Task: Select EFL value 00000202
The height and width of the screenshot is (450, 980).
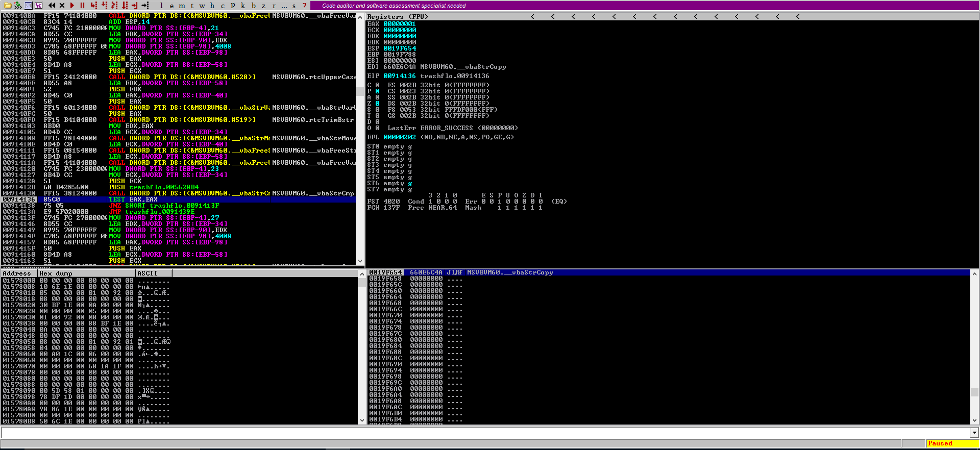Action: [400, 137]
